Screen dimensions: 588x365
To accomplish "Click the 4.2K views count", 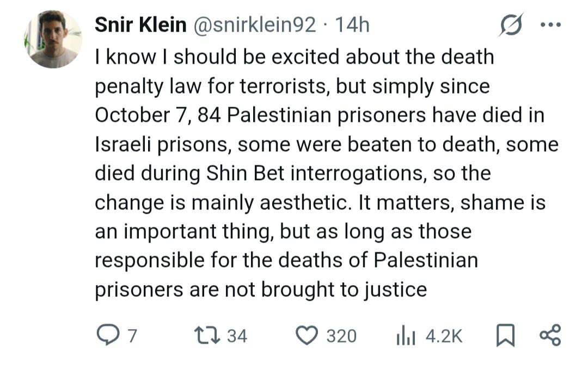I will pos(444,336).
